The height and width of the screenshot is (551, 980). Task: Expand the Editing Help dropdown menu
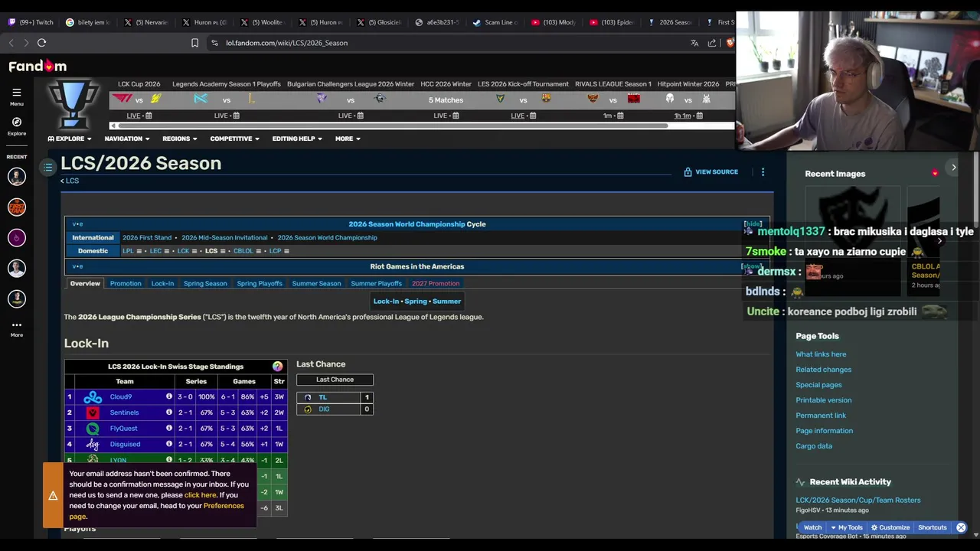pos(297,139)
